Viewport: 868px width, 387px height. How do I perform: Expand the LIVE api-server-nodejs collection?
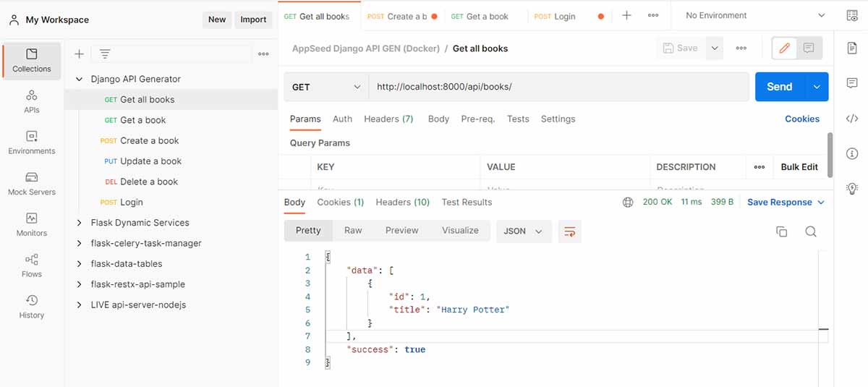(80, 305)
